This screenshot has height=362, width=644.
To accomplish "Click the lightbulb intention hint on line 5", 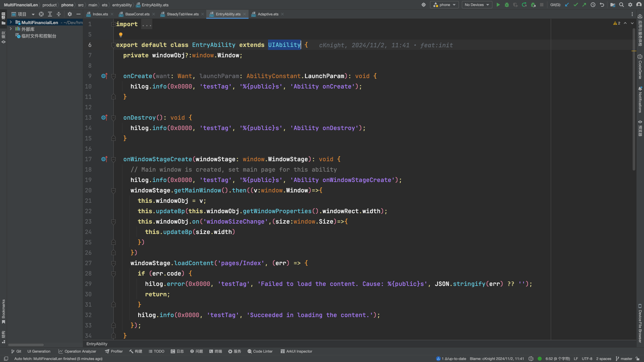I will pos(121,35).
